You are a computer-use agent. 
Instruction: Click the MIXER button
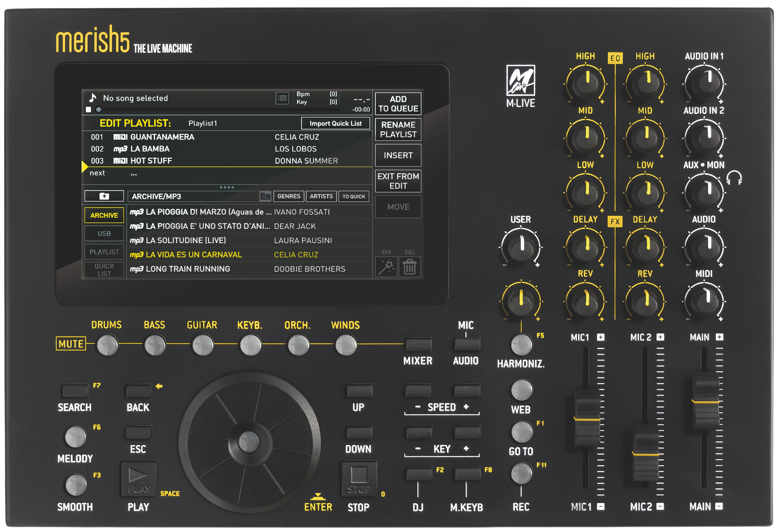(419, 345)
